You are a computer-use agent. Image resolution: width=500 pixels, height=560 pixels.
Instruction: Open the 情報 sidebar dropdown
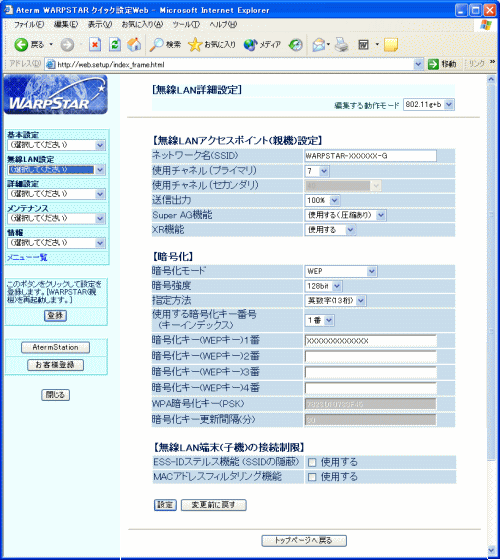[56, 243]
